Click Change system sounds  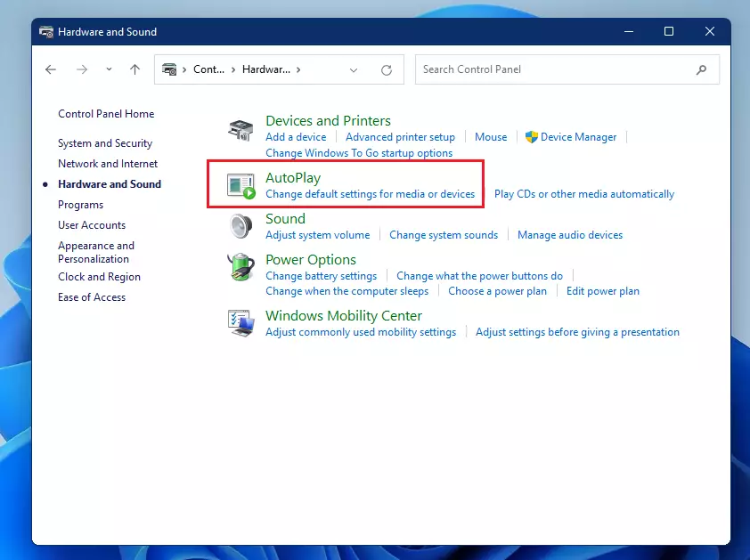444,235
